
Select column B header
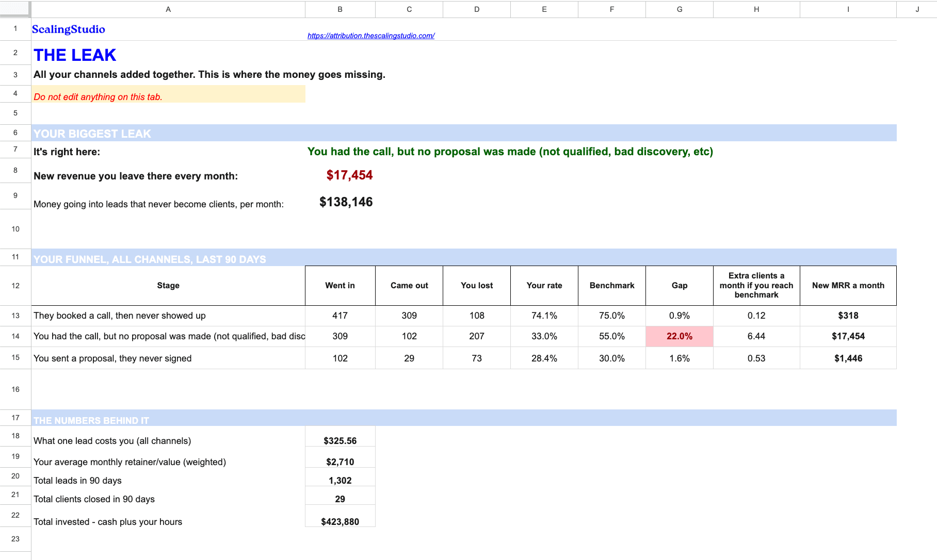click(340, 9)
